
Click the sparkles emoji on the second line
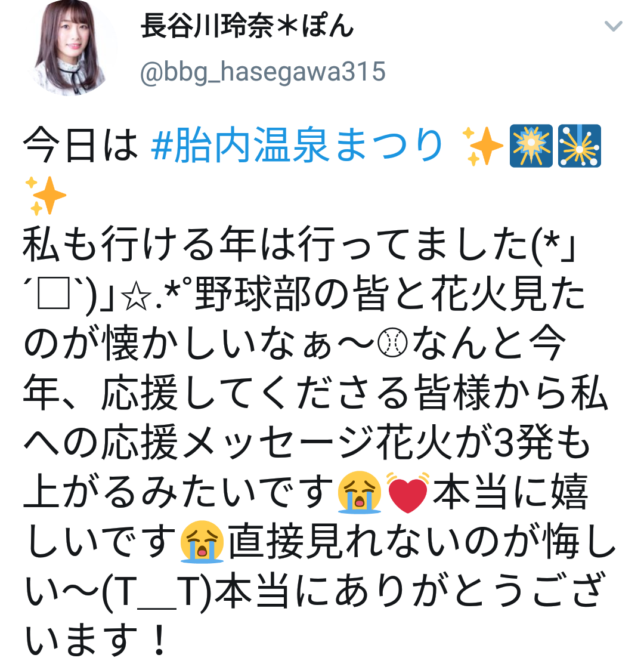tap(45, 195)
